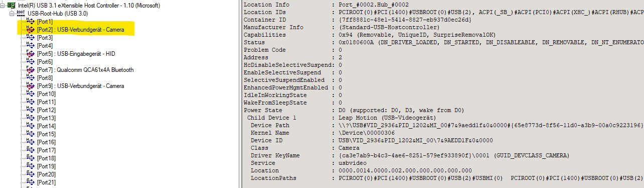The width and height of the screenshot is (644, 188).
Task: Click the Port9 Camera device icon
Action: pyautogui.click(x=31, y=86)
